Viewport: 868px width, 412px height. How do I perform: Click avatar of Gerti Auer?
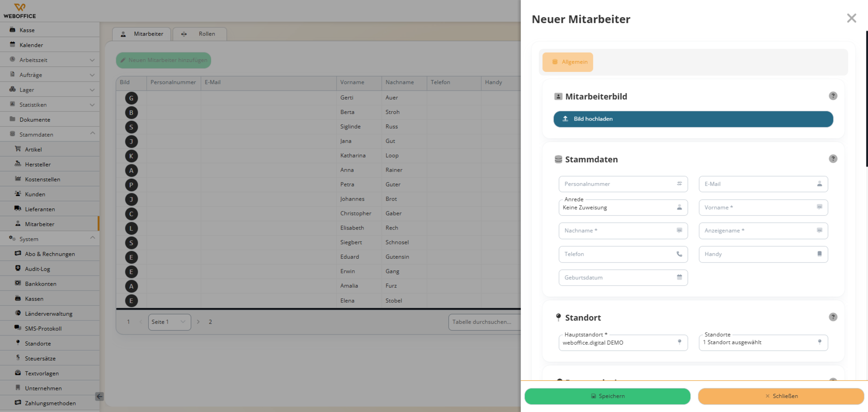[x=132, y=98]
